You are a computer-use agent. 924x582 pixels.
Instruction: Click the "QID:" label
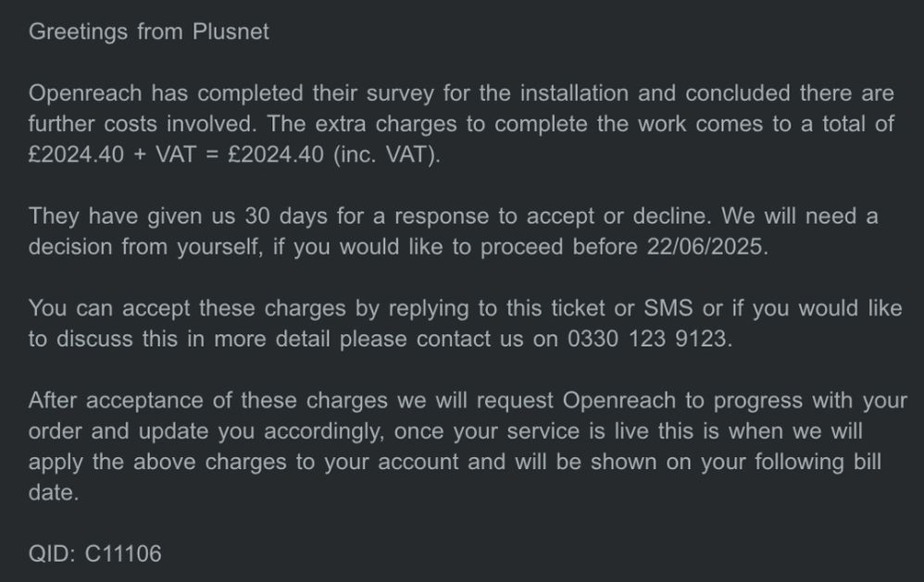coord(53,554)
